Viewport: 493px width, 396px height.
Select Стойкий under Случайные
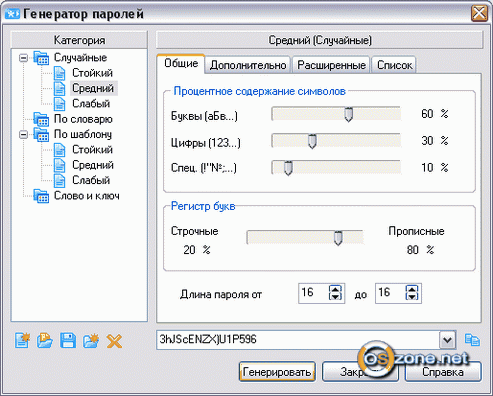[x=92, y=73]
